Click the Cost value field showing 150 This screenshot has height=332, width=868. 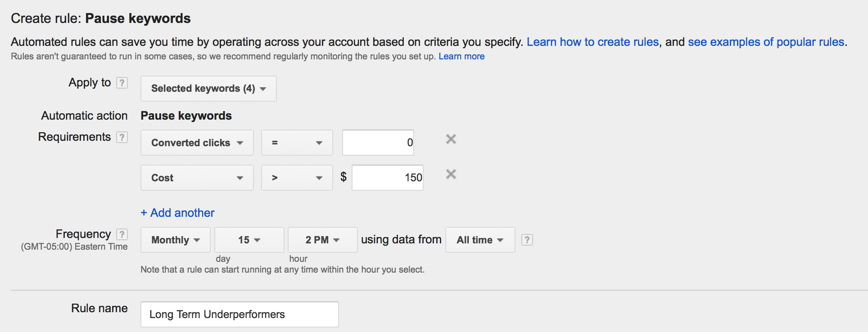pyautogui.click(x=387, y=178)
